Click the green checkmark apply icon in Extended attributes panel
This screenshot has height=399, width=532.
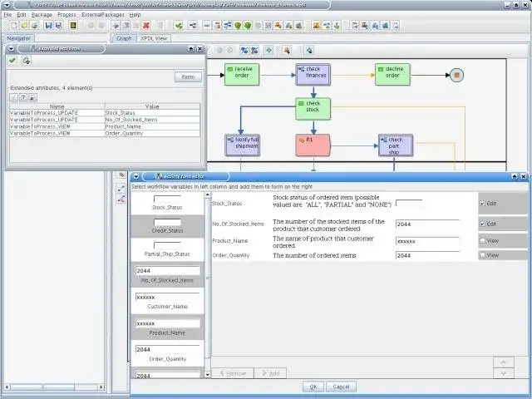(13, 61)
